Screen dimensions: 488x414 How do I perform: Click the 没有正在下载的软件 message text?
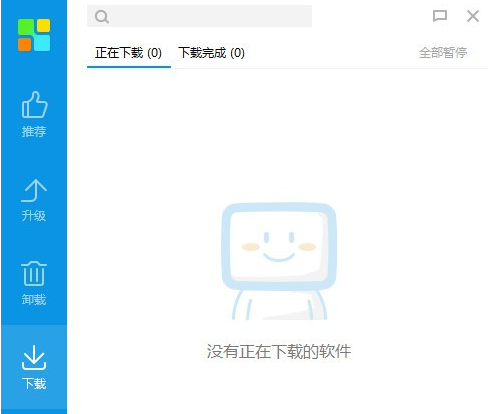[279, 351]
